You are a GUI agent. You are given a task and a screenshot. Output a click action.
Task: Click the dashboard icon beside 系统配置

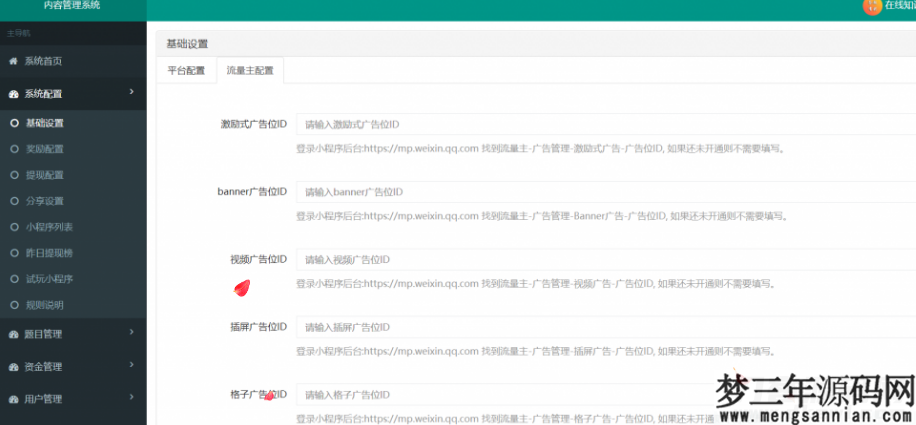(13, 94)
